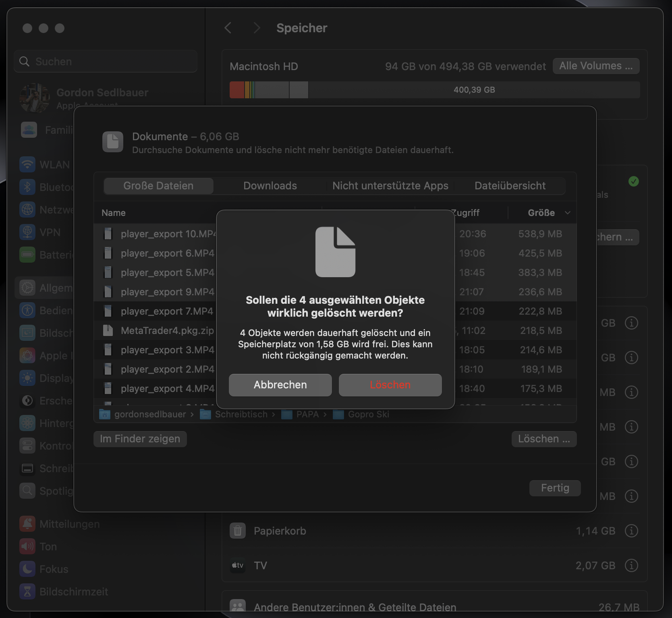Open Bildschirmzeit hourglass icon in sidebar
This screenshot has width=672, height=618.
[x=27, y=592]
